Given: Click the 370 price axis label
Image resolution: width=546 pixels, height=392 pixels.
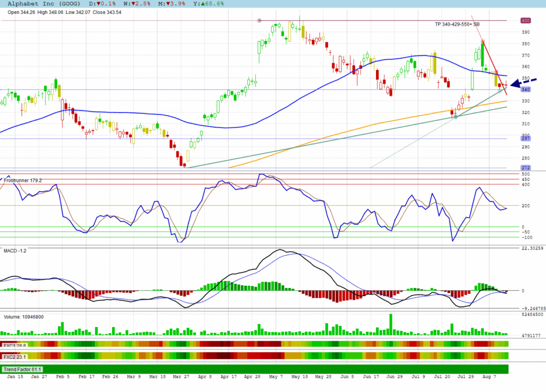Looking at the screenshot, I should pos(525,55).
